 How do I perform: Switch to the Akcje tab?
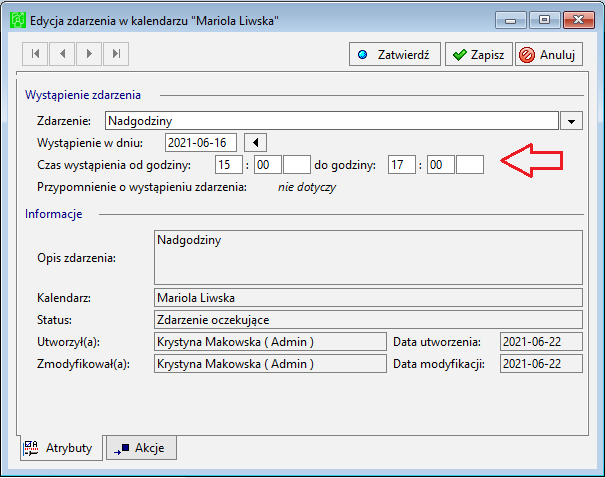[x=141, y=448]
